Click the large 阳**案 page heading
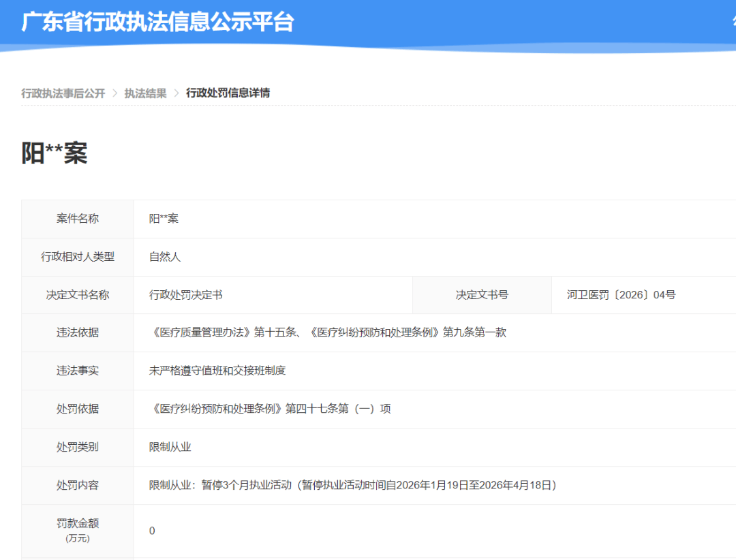Image resolution: width=736 pixels, height=560 pixels. (55, 153)
